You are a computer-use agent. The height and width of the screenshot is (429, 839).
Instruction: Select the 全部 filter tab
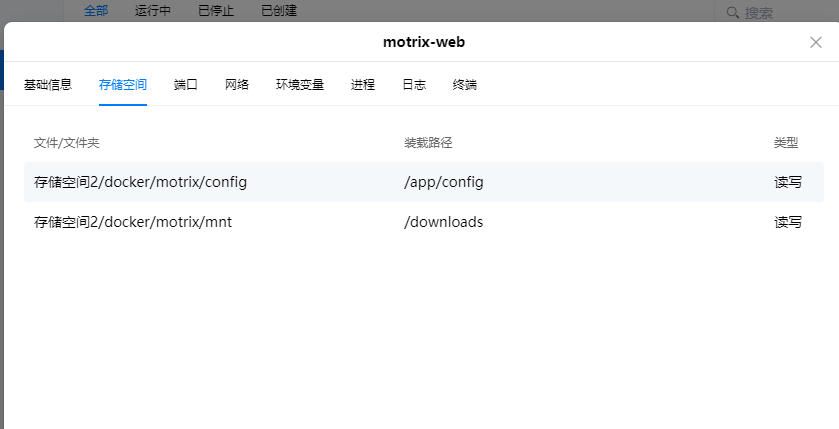(96, 11)
